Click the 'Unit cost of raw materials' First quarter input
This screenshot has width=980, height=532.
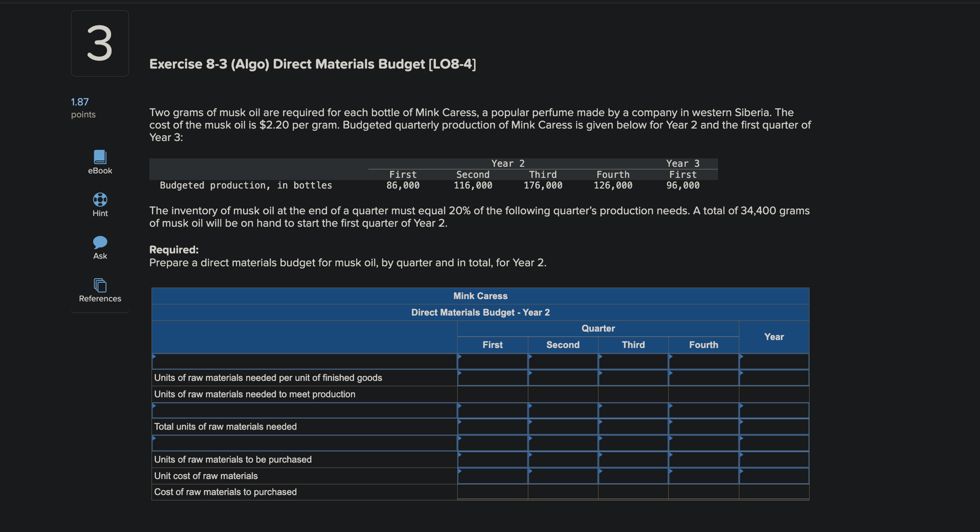point(493,476)
